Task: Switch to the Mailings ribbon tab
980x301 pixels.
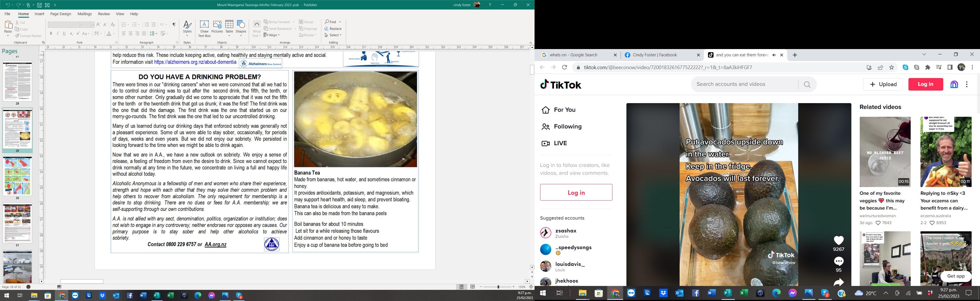Action: pos(84,14)
